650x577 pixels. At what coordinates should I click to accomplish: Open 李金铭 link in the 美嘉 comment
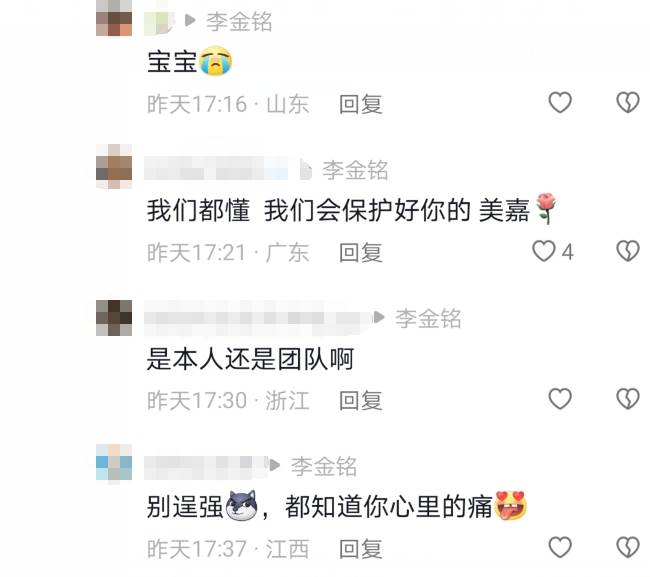click(355, 170)
